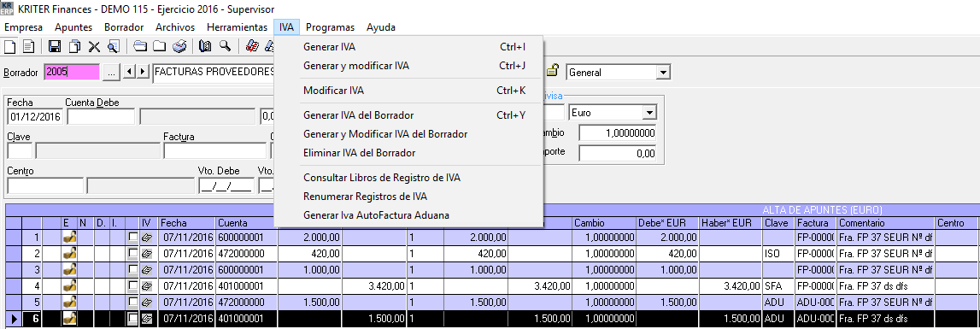Click the closed folder toolbar icon

(160, 46)
